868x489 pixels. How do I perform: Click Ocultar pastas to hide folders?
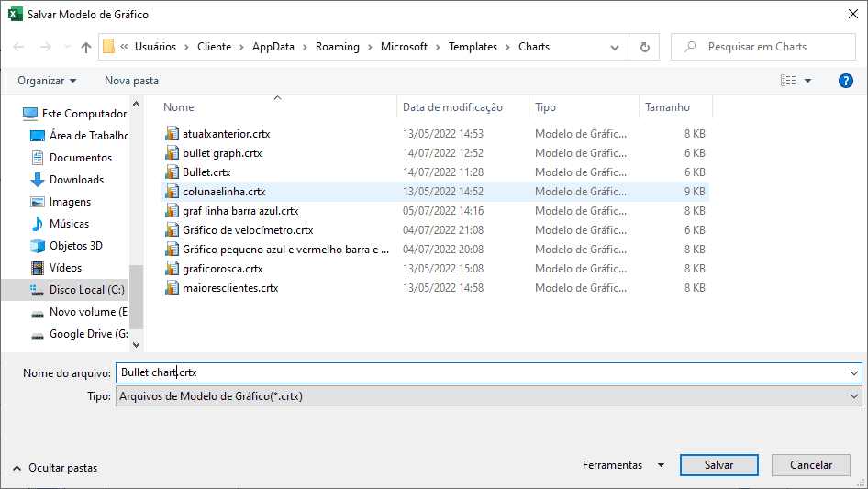[55, 468]
